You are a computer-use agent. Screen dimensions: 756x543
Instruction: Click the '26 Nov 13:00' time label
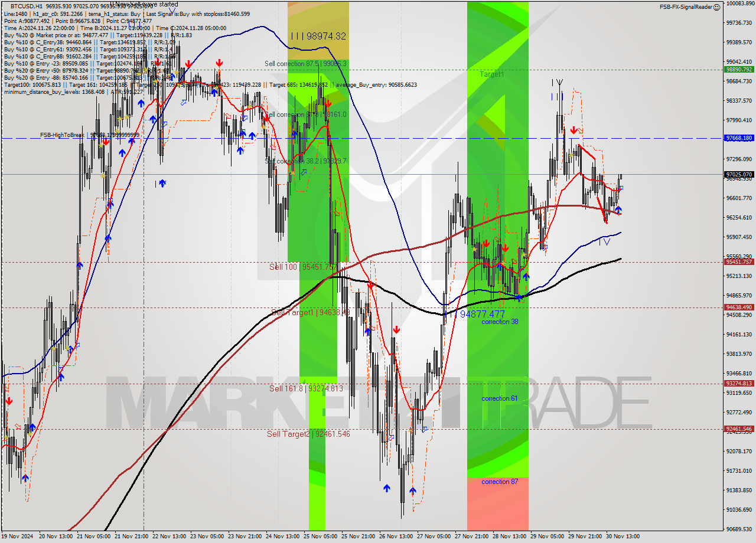(x=396, y=537)
